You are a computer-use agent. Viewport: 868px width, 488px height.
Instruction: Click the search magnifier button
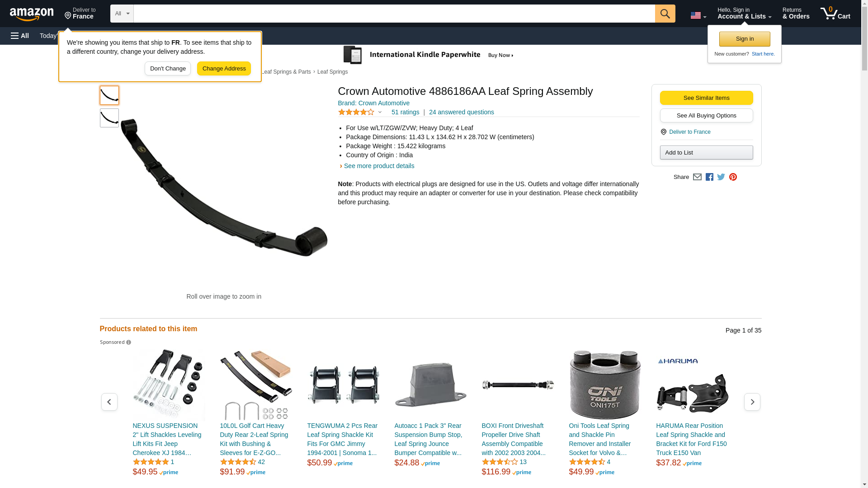(x=665, y=14)
